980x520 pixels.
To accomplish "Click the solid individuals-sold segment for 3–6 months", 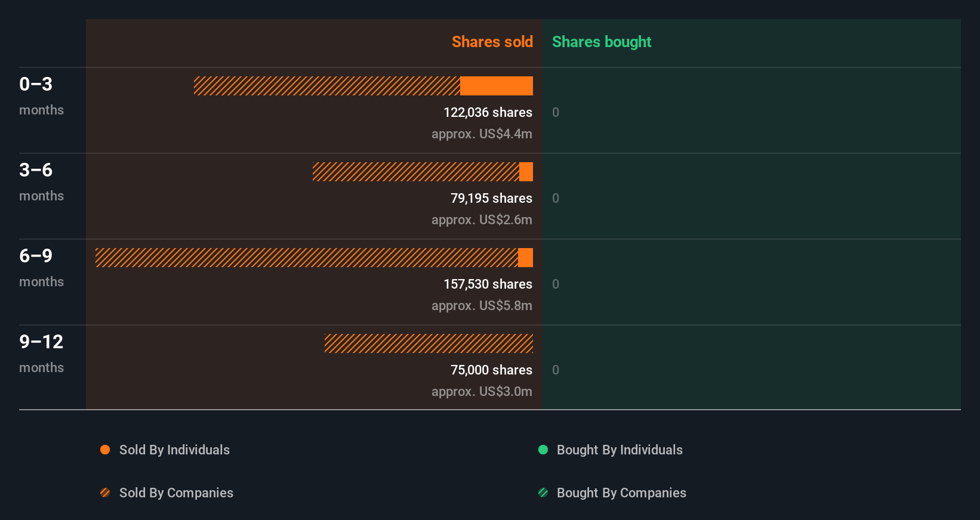I will tap(526, 172).
